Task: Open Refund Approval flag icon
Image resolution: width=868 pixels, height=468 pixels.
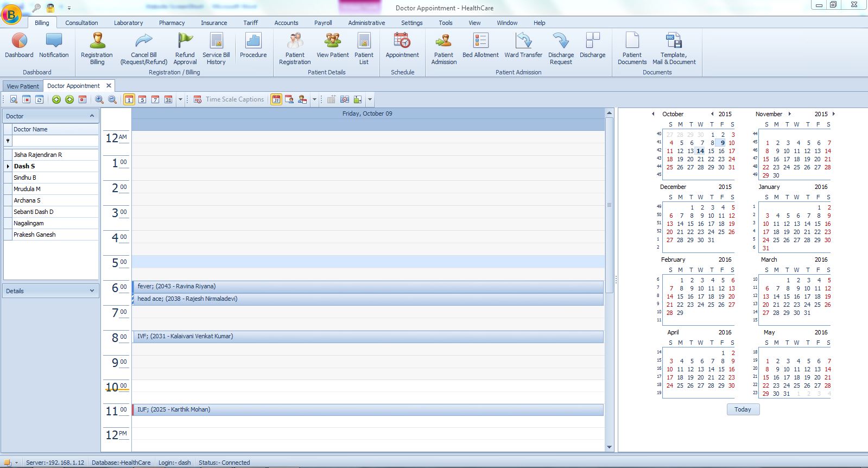Action: 185,49
